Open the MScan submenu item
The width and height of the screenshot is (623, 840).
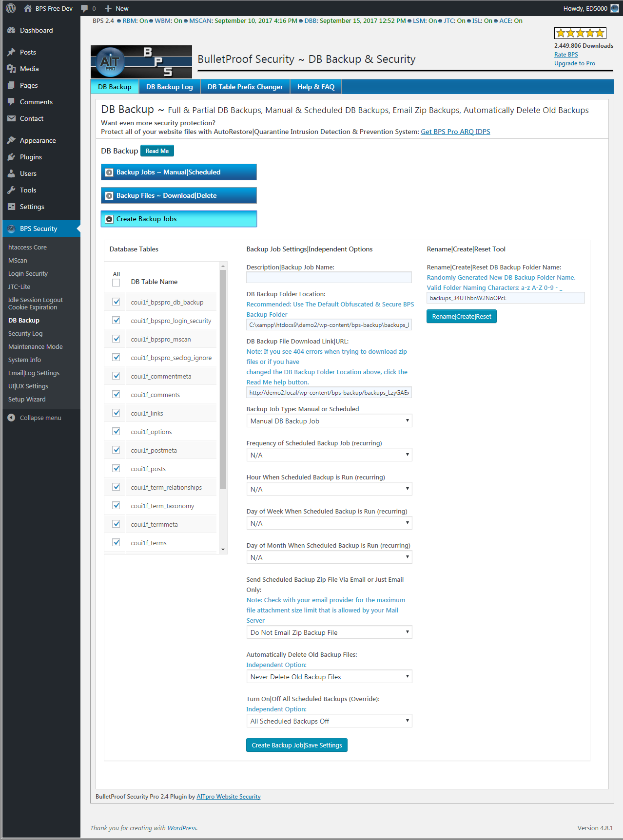[x=18, y=261]
